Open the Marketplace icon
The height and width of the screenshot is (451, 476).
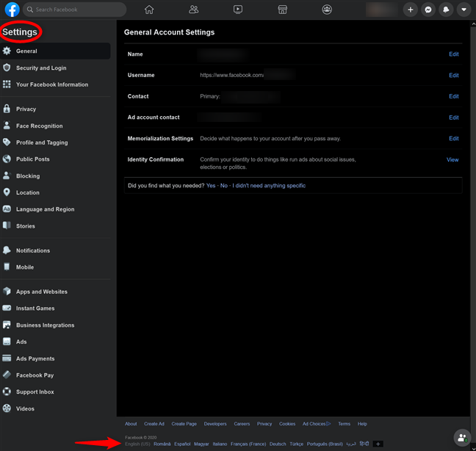(282, 10)
